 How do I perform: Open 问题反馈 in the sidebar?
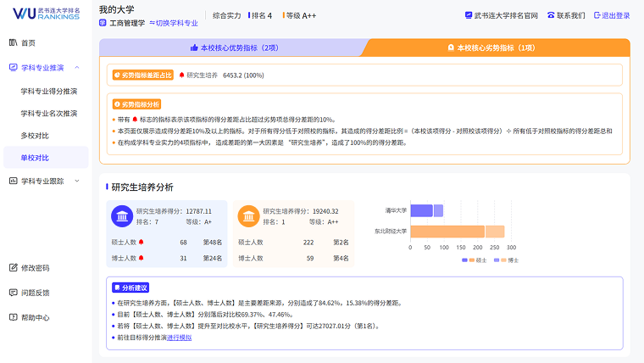pos(35,293)
